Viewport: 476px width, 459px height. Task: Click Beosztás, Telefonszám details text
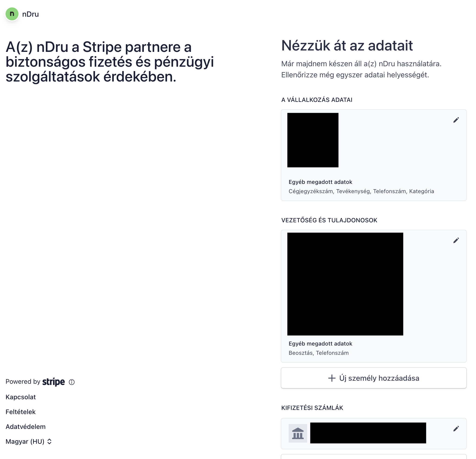(318, 353)
